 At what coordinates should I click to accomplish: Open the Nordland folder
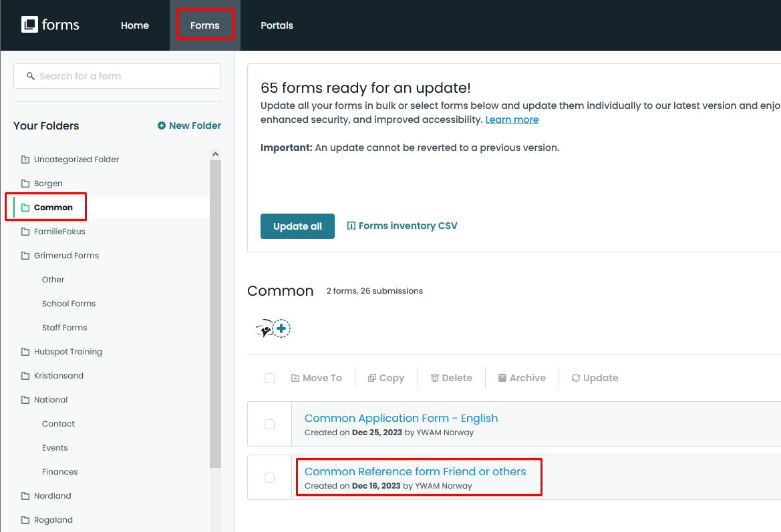tap(46, 496)
